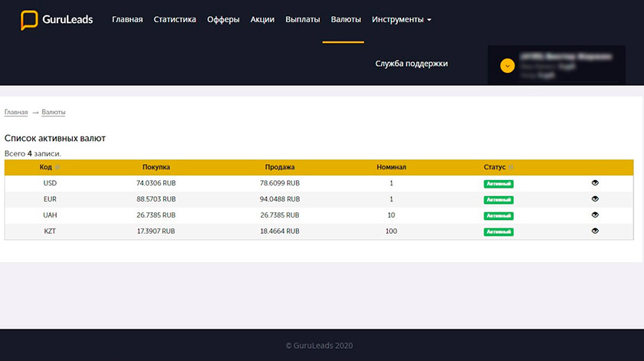Sort table by Код column arrows
Image resolution: width=644 pixels, height=361 pixels.
58,167
